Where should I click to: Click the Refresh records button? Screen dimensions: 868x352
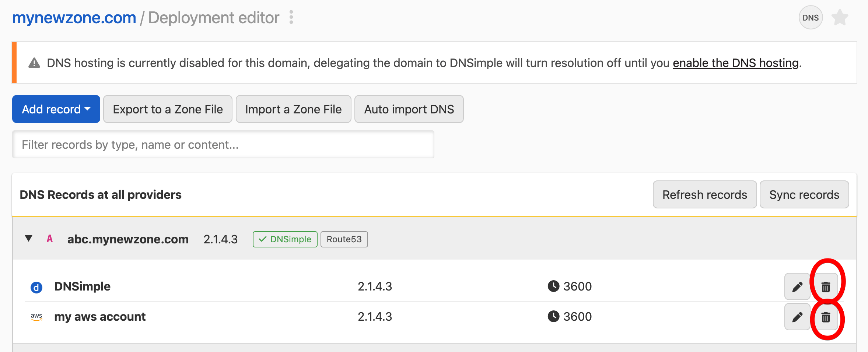(704, 194)
